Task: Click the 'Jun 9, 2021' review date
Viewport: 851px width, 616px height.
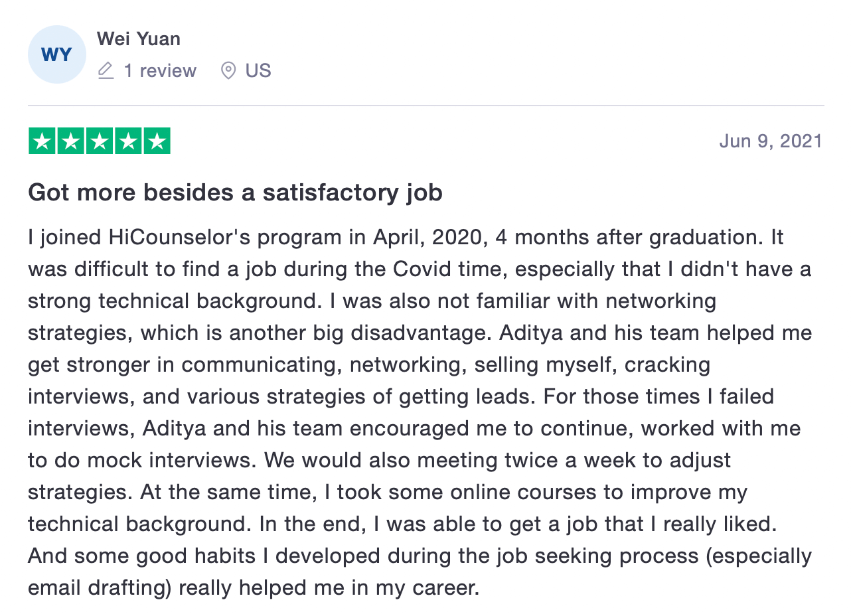Action: point(770,141)
